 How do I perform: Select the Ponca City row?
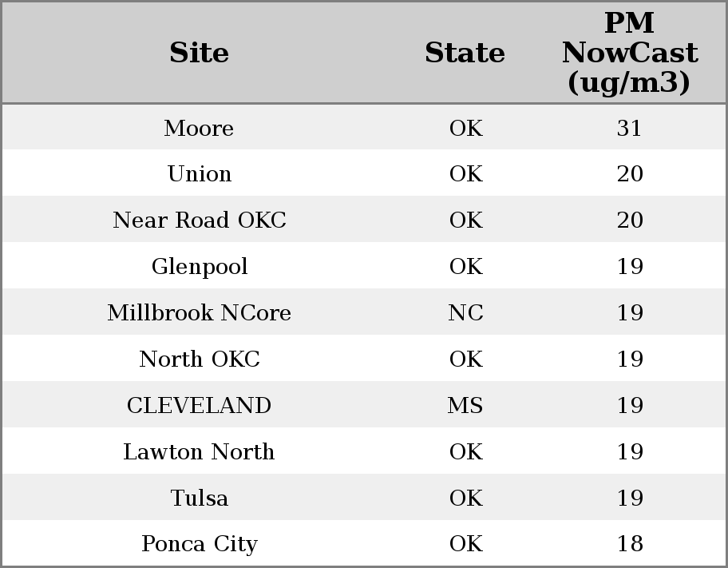[x=364, y=543]
